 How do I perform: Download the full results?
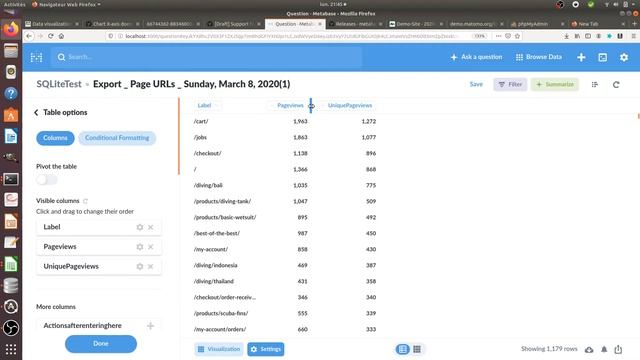(x=589, y=349)
